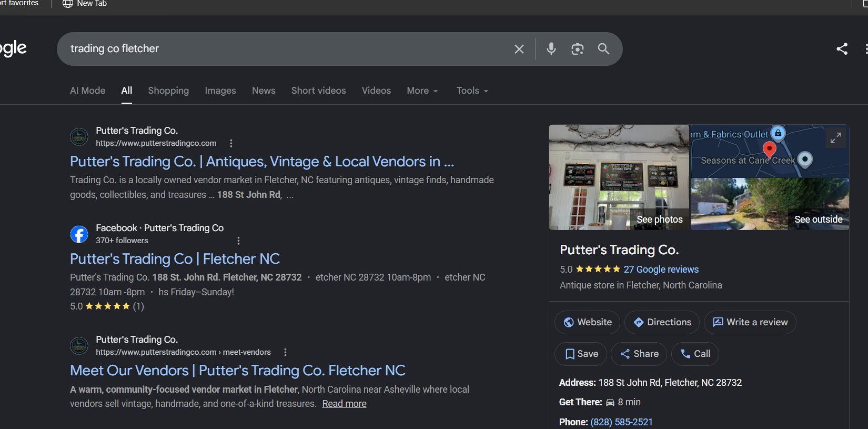Open the New Tab browser tab
This screenshot has width=868, height=429.
tap(85, 4)
